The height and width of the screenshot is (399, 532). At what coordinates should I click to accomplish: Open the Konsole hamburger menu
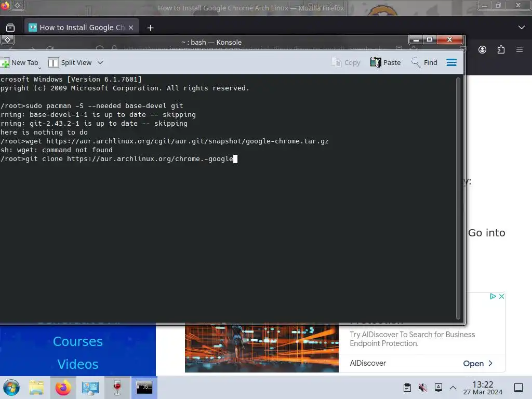click(x=451, y=63)
